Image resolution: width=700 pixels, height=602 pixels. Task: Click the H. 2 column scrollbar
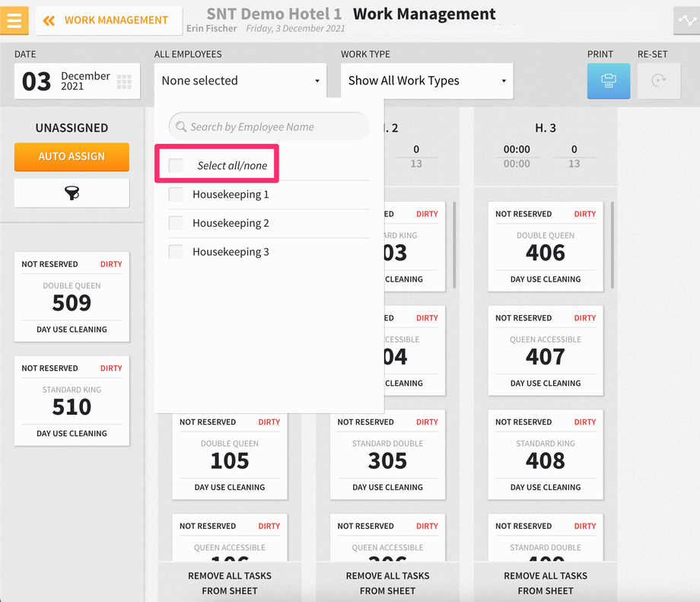[454, 245]
